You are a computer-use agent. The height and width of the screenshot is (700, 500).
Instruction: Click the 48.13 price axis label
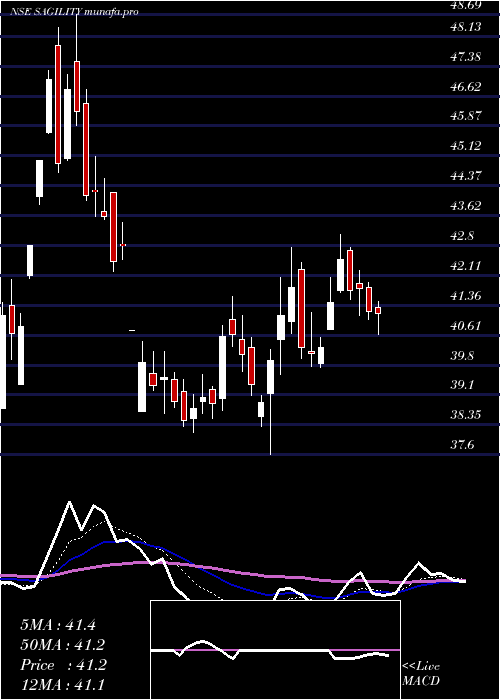click(466, 27)
